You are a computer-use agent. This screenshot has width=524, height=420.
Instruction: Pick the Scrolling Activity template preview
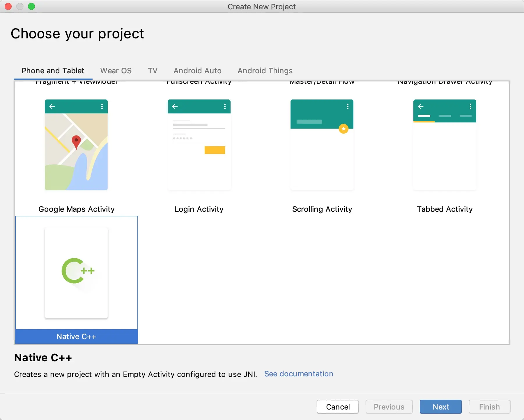point(322,145)
